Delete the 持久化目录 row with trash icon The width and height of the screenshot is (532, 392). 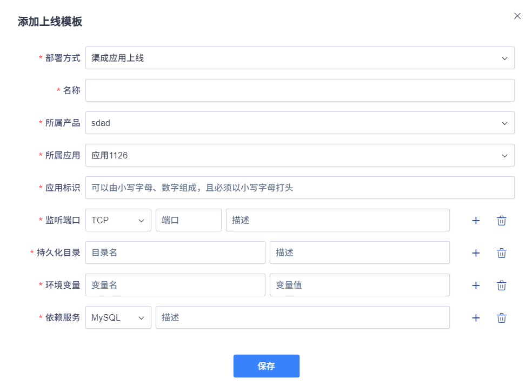(502, 253)
